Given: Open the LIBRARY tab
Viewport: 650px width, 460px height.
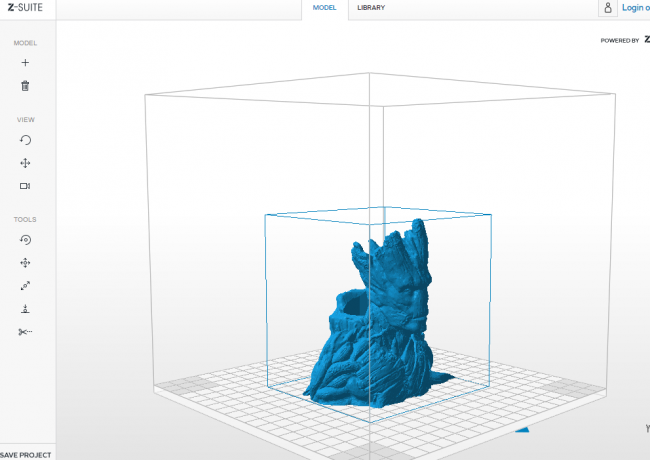Looking at the screenshot, I should (371, 8).
